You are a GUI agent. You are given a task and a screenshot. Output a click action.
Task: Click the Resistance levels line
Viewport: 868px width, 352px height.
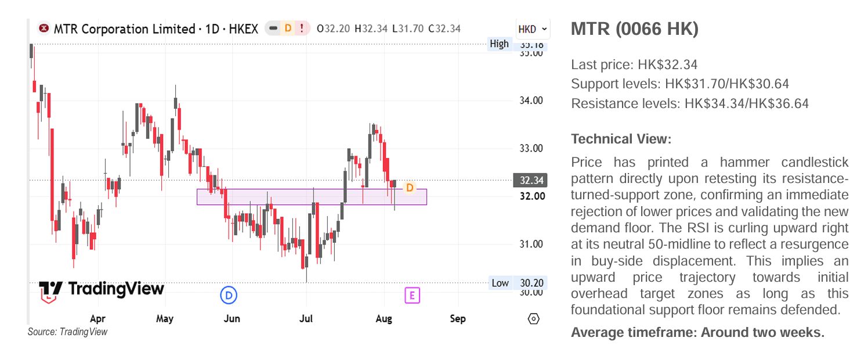pos(690,104)
